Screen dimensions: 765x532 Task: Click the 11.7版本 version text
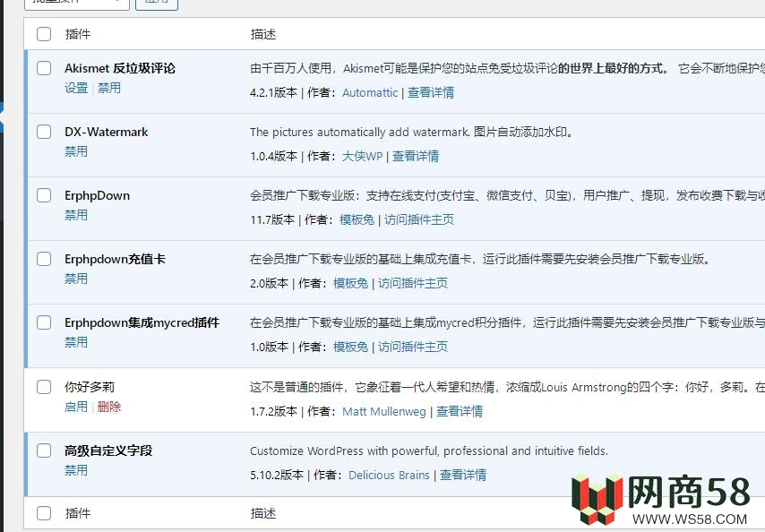click(272, 220)
